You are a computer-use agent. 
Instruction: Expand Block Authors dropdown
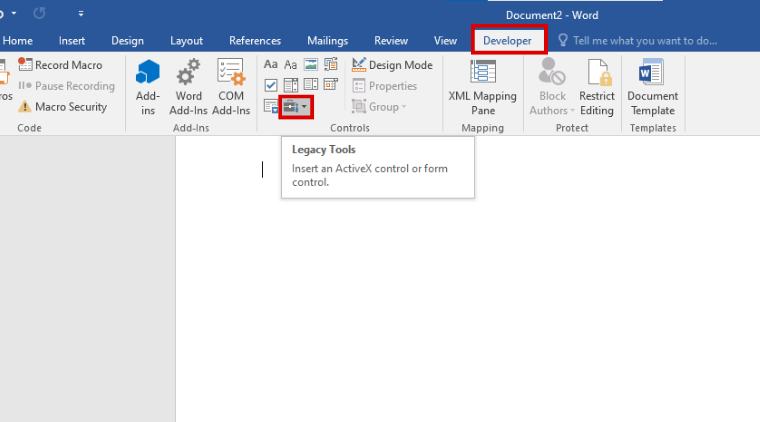pos(552,87)
